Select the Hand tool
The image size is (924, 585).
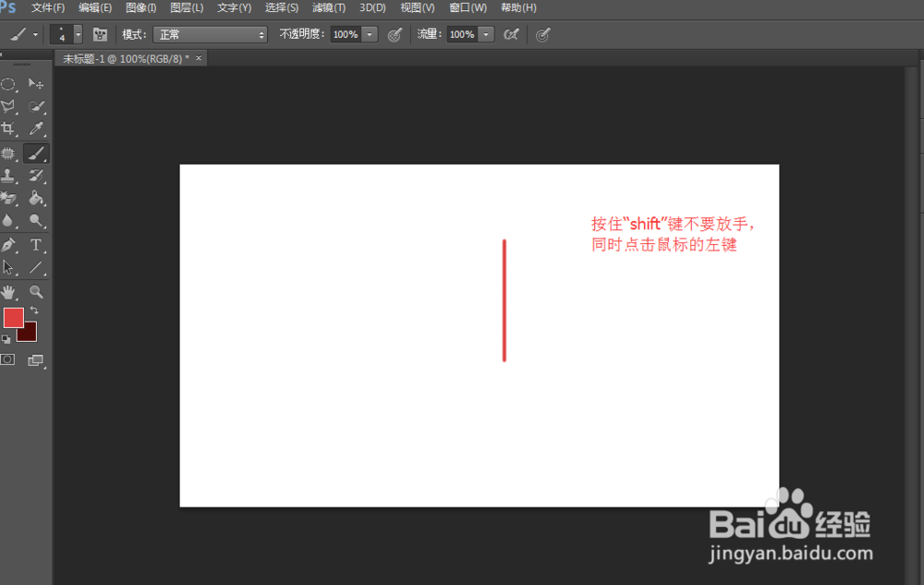[x=8, y=292]
